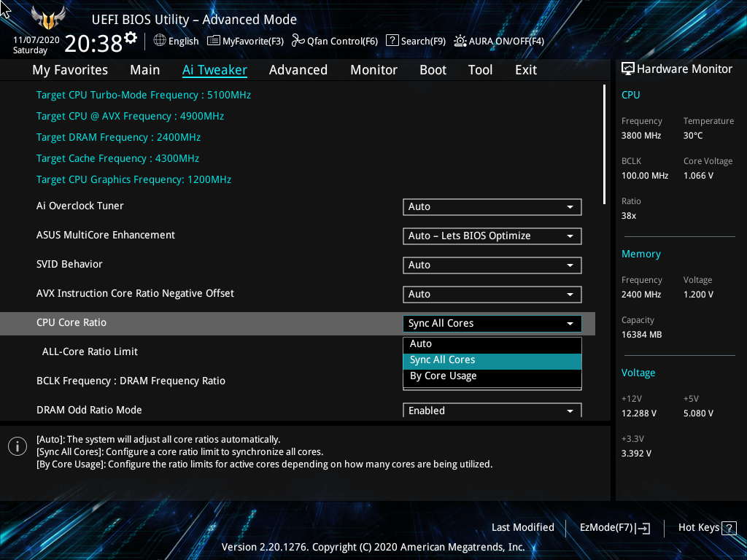The width and height of the screenshot is (747, 560).
Task: Click the TUF logo emblem
Action: (x=48, y=18)
